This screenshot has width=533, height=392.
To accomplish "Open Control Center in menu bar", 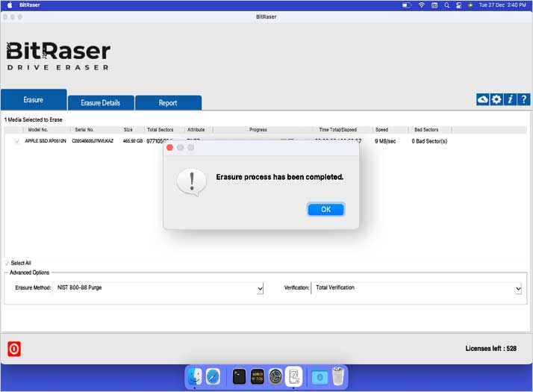I will [x=459, y=4].
